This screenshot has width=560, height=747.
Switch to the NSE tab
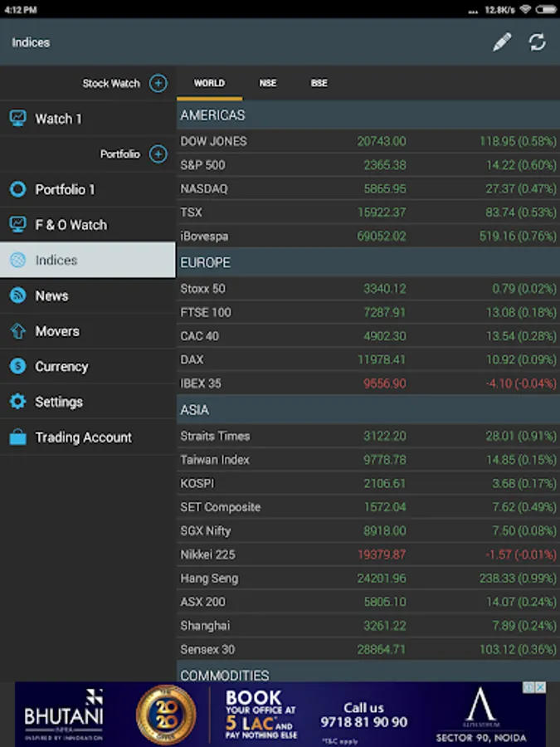point(267,83)
